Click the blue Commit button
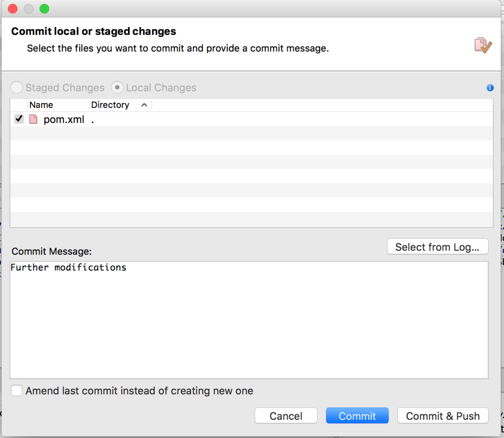The image size is (504, 438). click(x=357, y=416)
